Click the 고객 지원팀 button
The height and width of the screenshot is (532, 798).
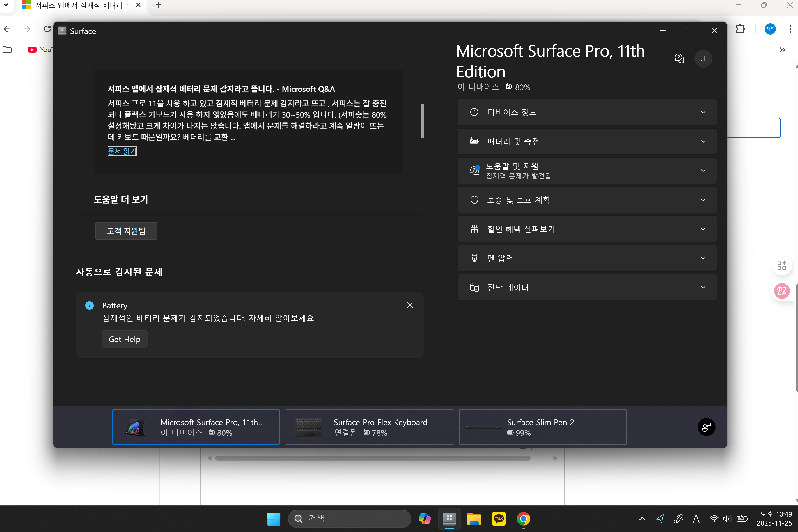click(126, 231)
